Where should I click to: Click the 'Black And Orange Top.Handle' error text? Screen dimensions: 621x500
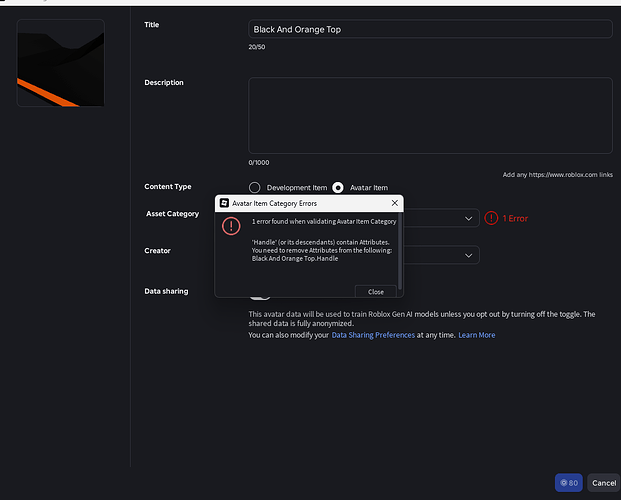295,258
